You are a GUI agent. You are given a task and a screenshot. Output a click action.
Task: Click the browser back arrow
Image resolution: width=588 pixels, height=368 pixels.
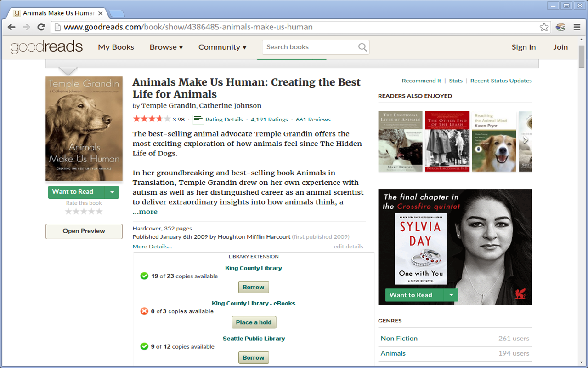pos(11,27)
